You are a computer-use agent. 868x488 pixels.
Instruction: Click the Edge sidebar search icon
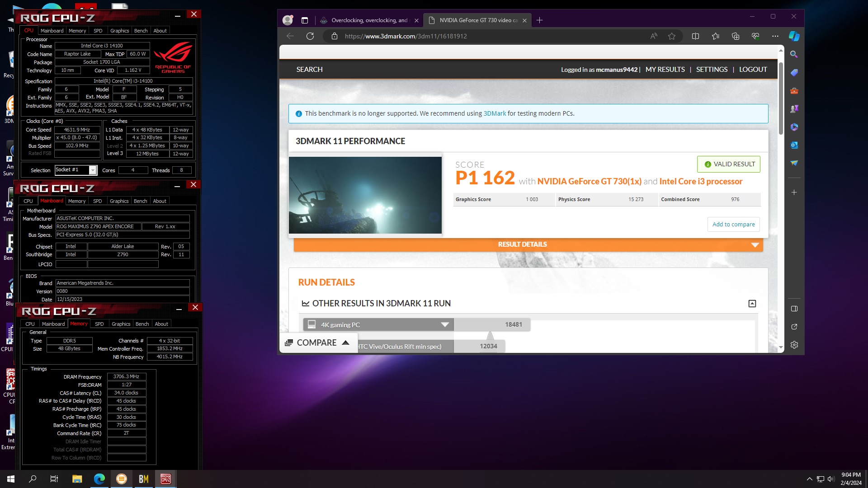pyautogui.click(x=794, y=54)
